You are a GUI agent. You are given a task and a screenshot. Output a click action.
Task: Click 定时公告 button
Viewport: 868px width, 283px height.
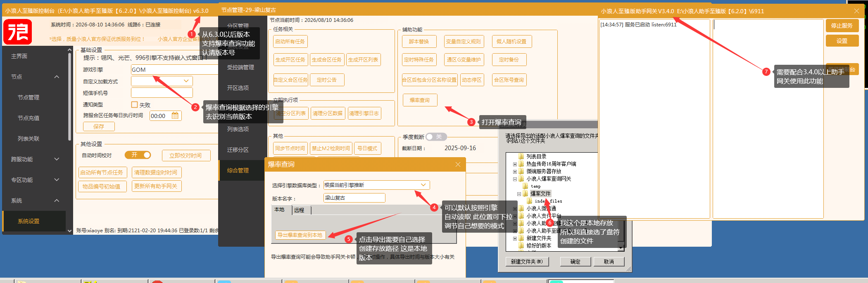point(327,80)
